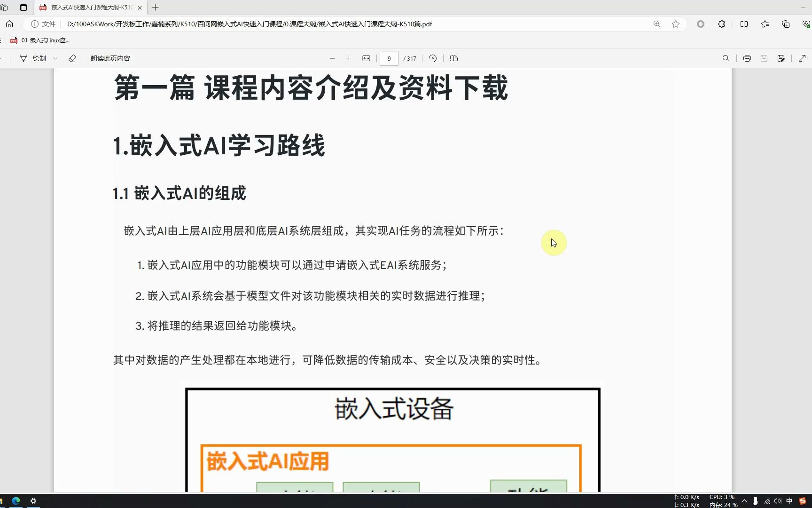Open Microsoft Edge from the taskbar
Screen dimensions: 812x508
[16, 501]
